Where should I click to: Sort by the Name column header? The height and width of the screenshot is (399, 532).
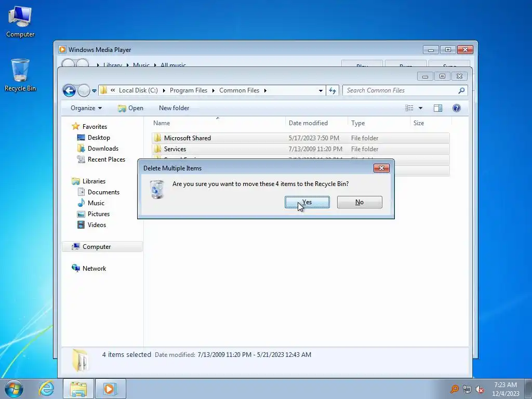tap(218, 123)
